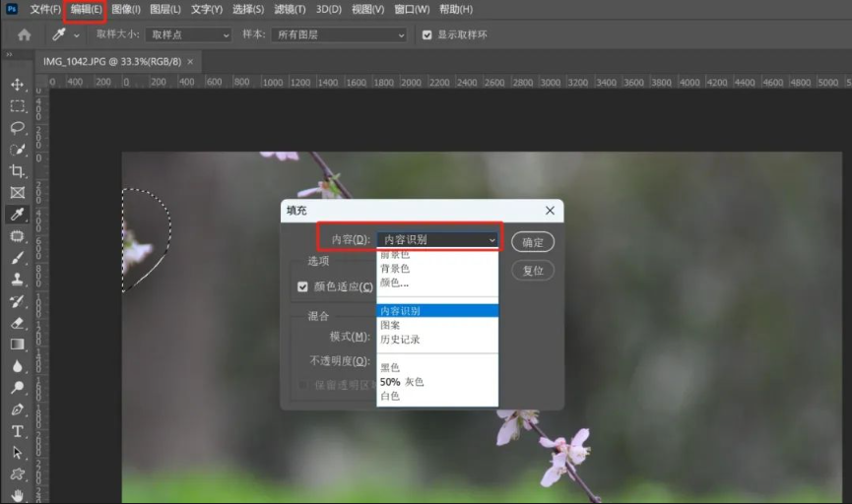The width and height of the screenshot is (852, 504).
Task: Close the IMG_1042.JPG document tab
Action: point(190,62)
